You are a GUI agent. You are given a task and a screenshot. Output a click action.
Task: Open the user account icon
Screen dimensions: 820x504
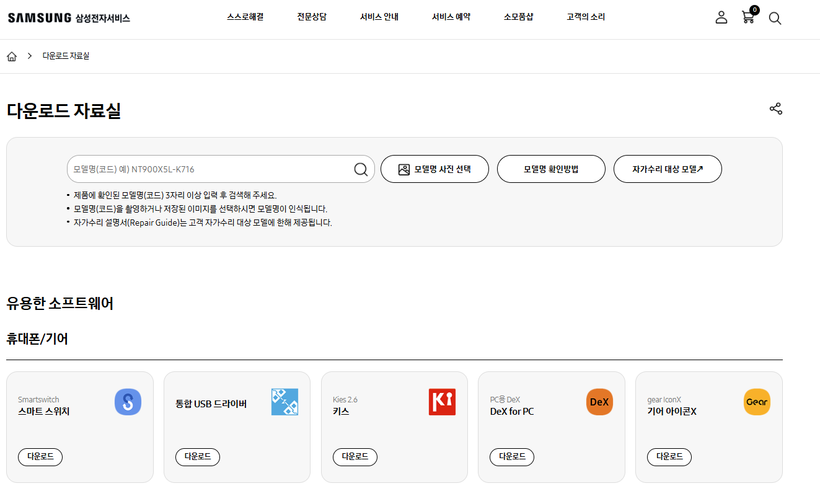pyautogui.click(x=721, y=17)
